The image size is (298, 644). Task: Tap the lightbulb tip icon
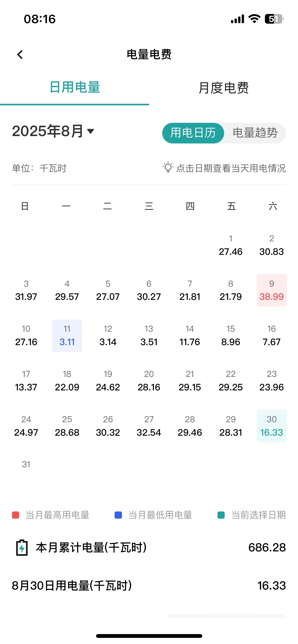pos(168,168)
